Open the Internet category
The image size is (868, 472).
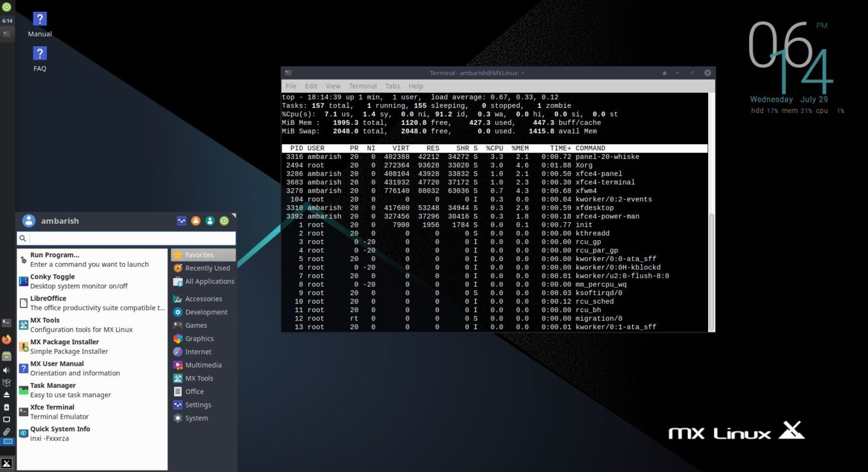(203, 352)
